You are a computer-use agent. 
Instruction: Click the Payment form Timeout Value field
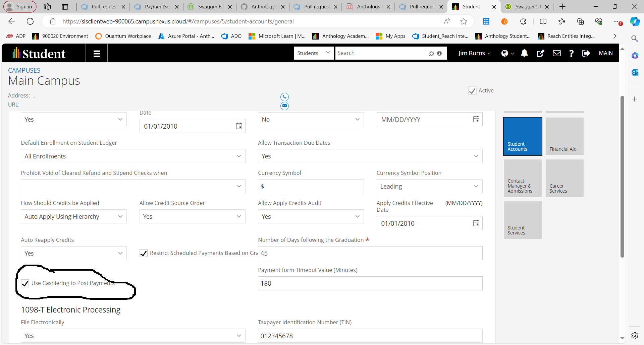click(x=370, y=283)
